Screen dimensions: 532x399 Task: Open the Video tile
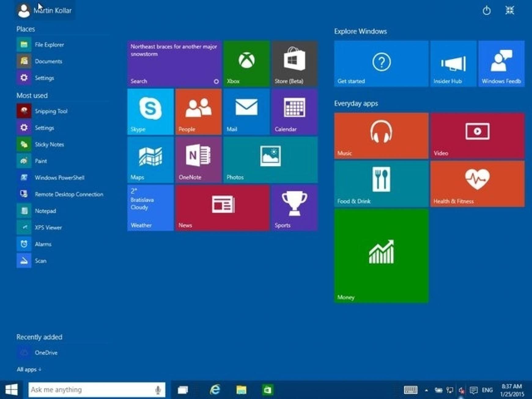point(478,136)
